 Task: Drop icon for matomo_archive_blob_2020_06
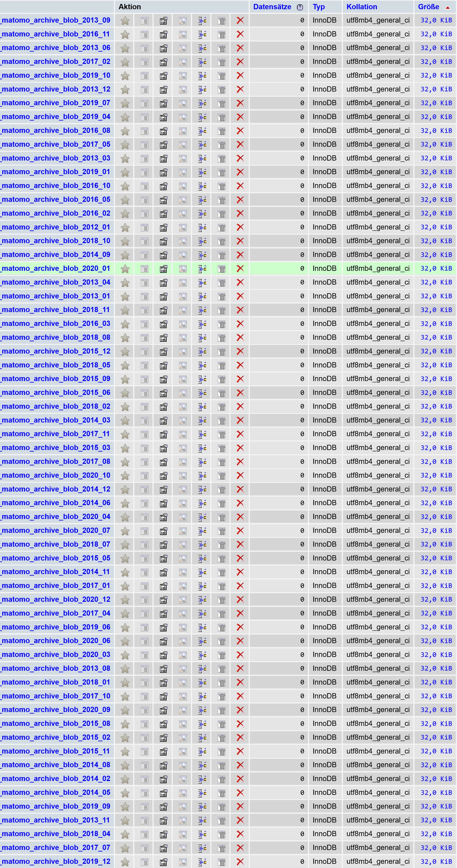pyautogui.click(x=240, y=641)
